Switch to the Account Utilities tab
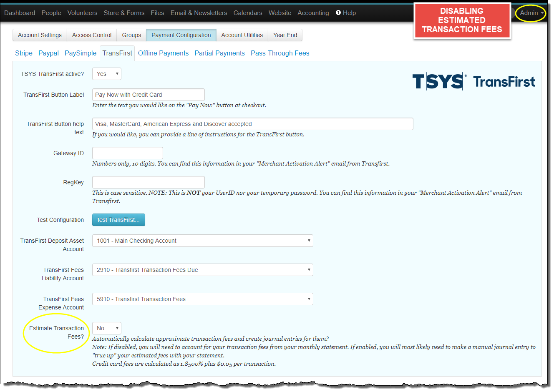Viewport: 554px width, 392px height. tap(242, 35)
